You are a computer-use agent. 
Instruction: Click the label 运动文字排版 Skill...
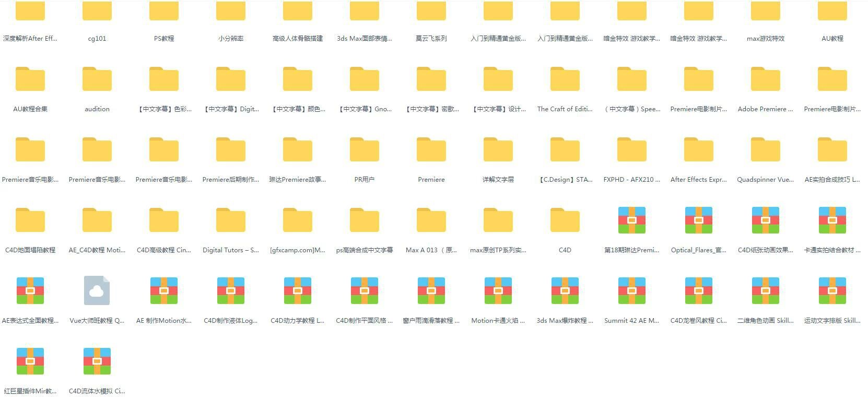click(832, 320)
